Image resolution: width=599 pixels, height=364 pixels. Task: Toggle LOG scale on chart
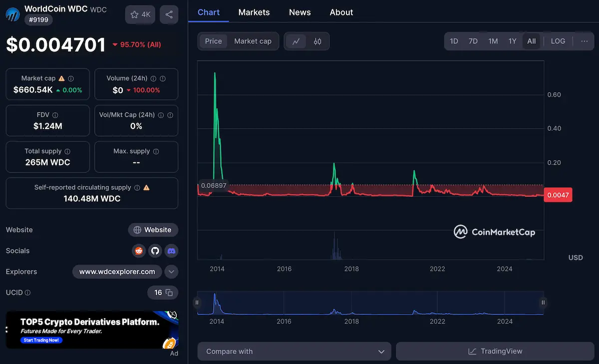pyautogui.click(x=558, y=41)
